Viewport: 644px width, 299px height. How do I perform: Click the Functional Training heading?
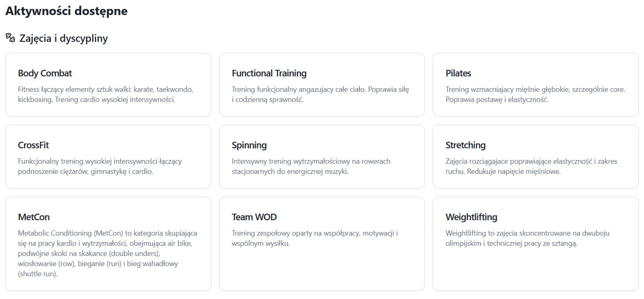point(269,74)
